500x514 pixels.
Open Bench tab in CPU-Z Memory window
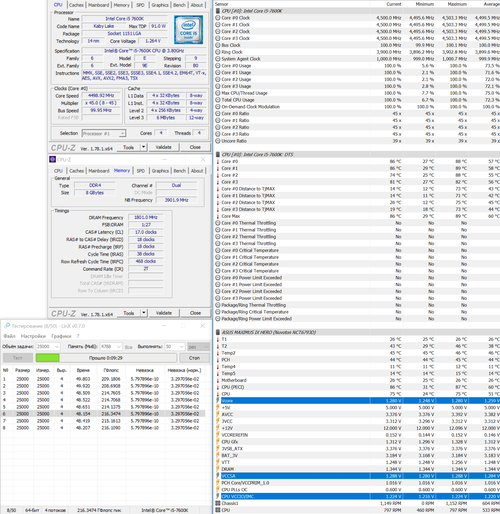coord(179,171)
